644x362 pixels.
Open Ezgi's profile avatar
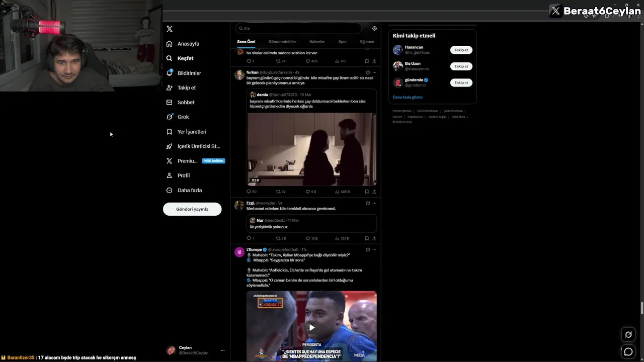[x=239, y=206]
